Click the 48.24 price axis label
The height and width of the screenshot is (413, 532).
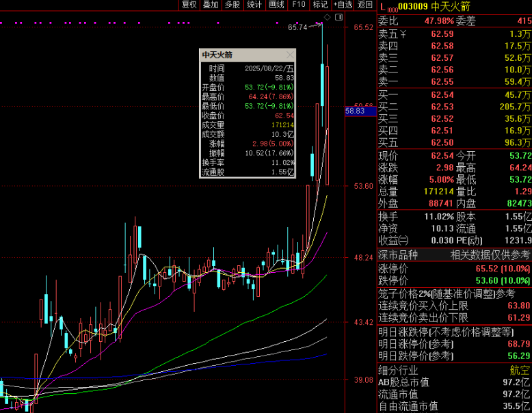pyautogui.click(x=363, y=258)
